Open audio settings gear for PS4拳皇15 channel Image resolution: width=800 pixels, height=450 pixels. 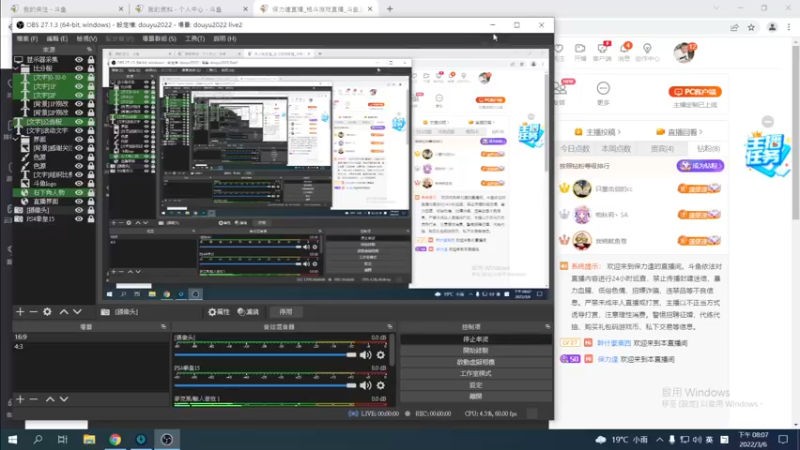click(381, 386)
